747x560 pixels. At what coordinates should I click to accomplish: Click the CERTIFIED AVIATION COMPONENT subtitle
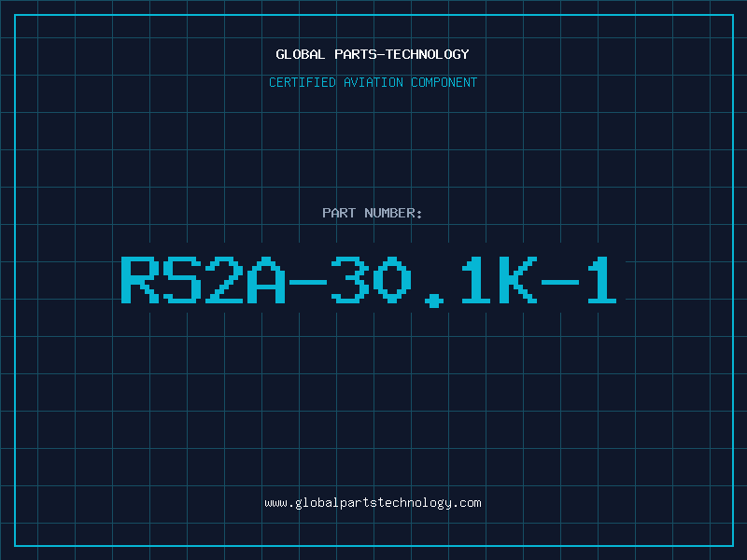tap(373, 82)
